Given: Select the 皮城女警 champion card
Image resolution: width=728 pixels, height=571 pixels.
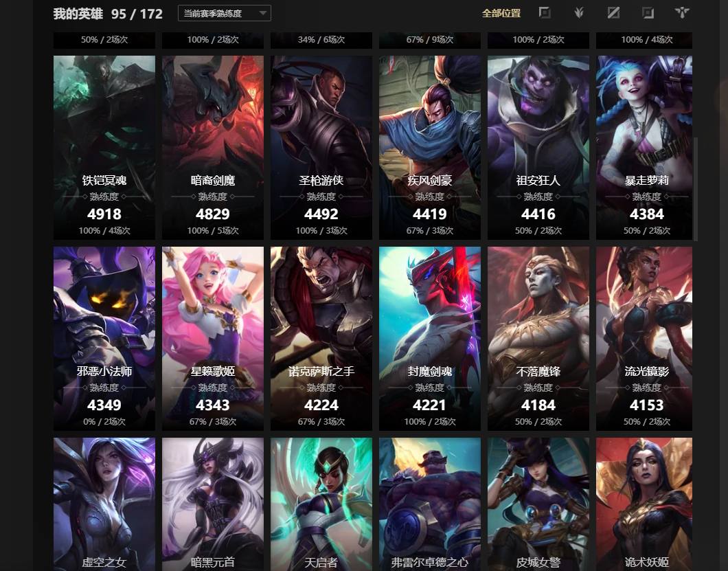Looking at the screenshot, I should pyautogui.click(x=538, y=504).
